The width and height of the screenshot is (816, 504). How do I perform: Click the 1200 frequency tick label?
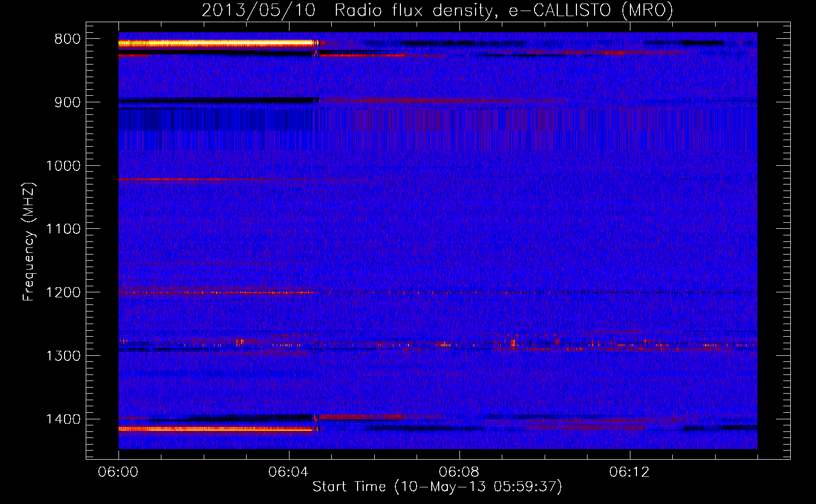point(63,293)
